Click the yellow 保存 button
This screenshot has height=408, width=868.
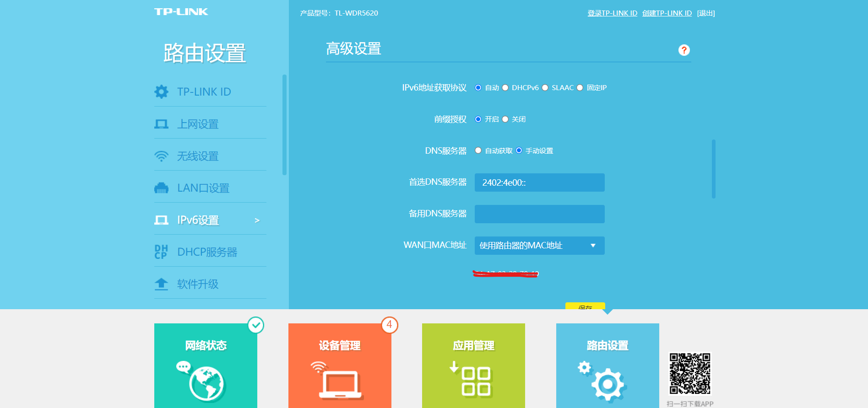click(x=585, y=306)
